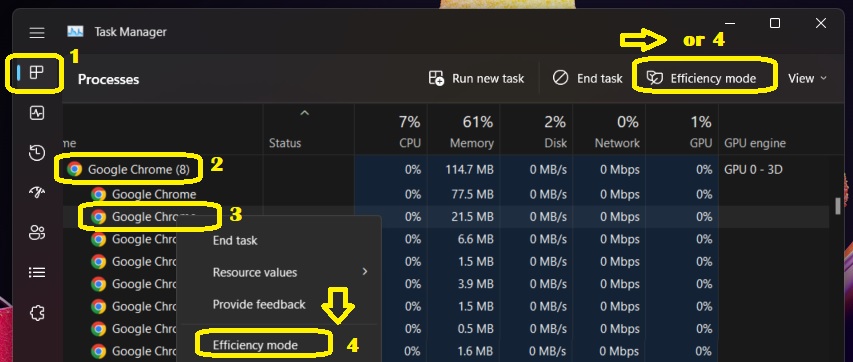Screen dimensions: 853x362
Task: Minimize the Task Manager window
Action: 730,23
